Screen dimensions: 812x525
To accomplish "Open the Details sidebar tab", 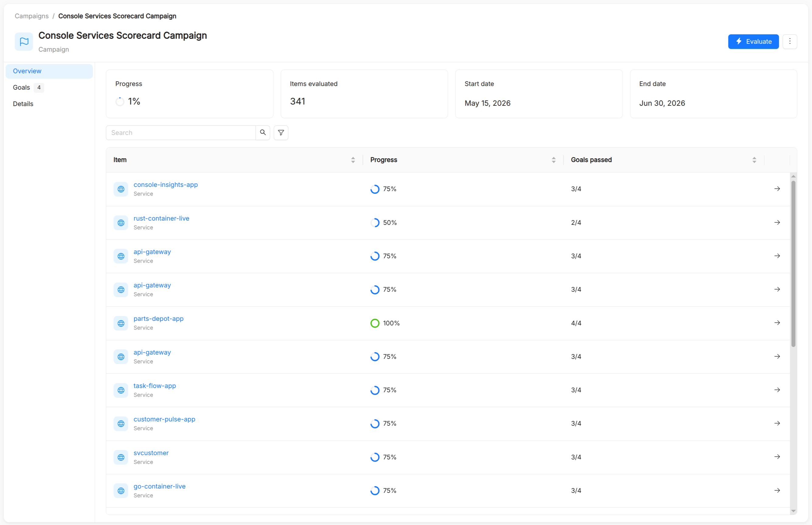I will coord(49,104).
